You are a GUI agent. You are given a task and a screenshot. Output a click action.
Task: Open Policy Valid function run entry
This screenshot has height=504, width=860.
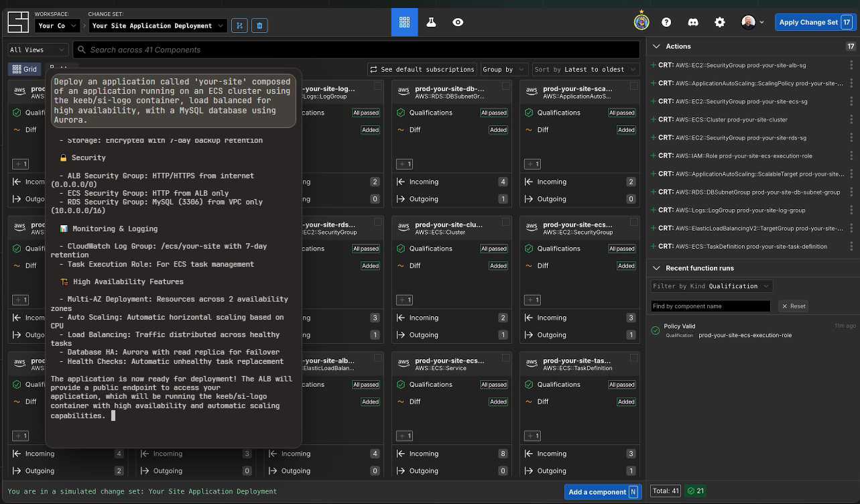(x=753, y=330)
